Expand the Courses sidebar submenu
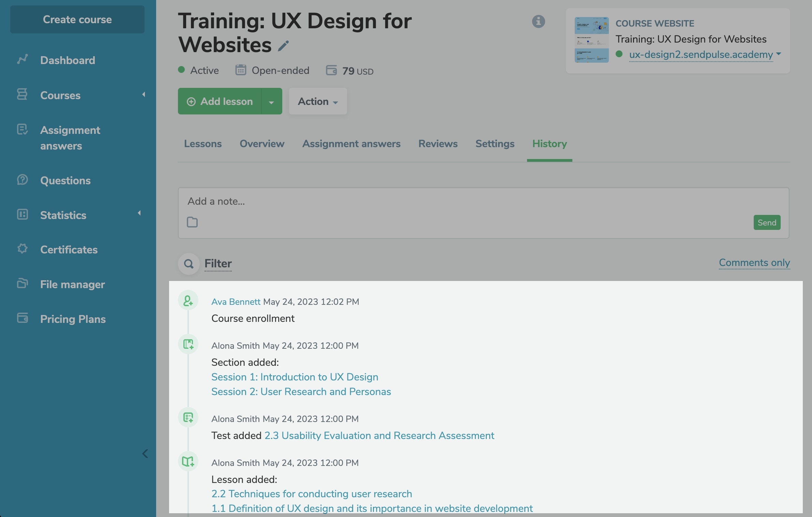 point(144,95)
